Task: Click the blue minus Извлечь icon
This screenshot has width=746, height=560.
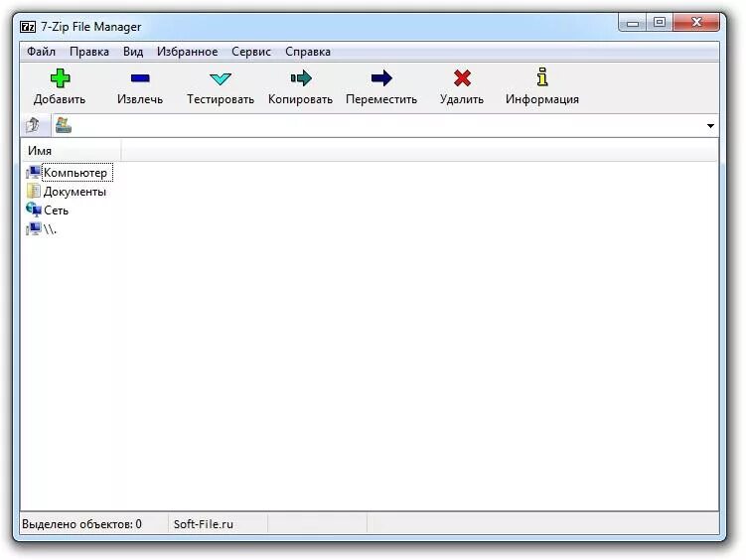Action: click(x=140, y=78)
